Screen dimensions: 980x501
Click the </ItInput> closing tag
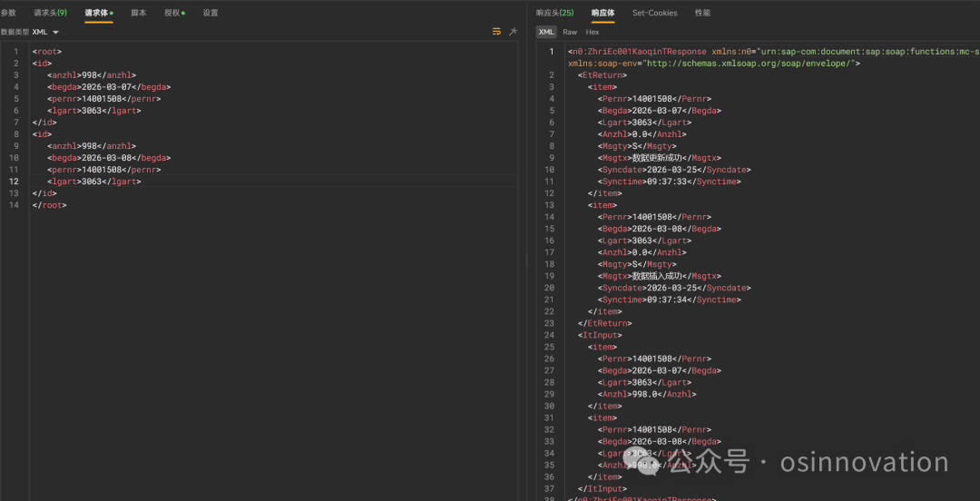tap(603, 488)
